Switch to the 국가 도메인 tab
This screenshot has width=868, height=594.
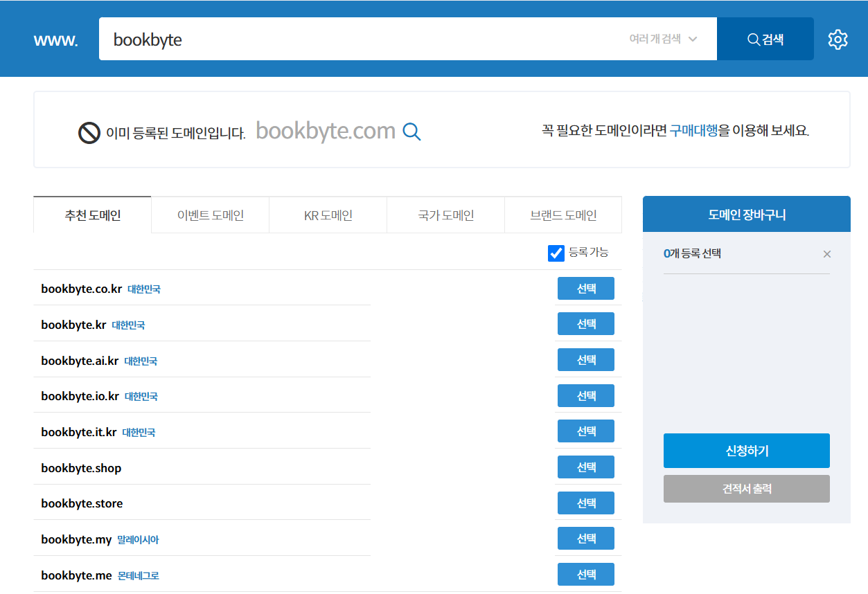pyautogui.click(x=445, y=215)
